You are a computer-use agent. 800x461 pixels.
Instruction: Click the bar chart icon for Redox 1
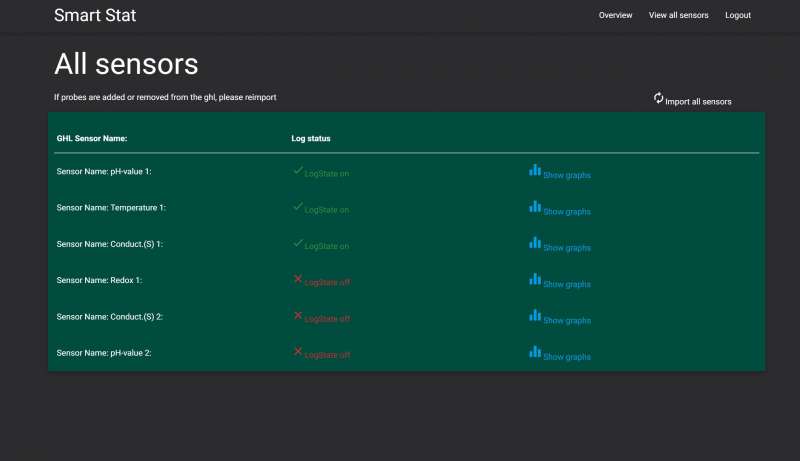(534, 280)
